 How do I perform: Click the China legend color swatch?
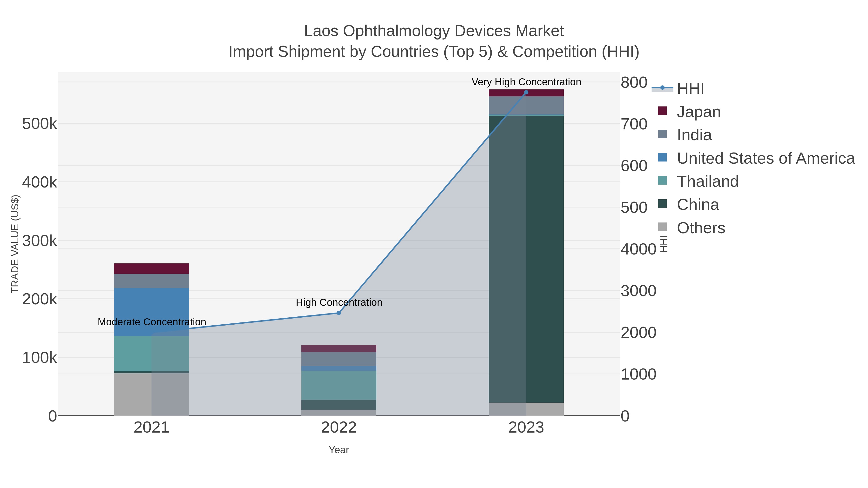[663, 204]
